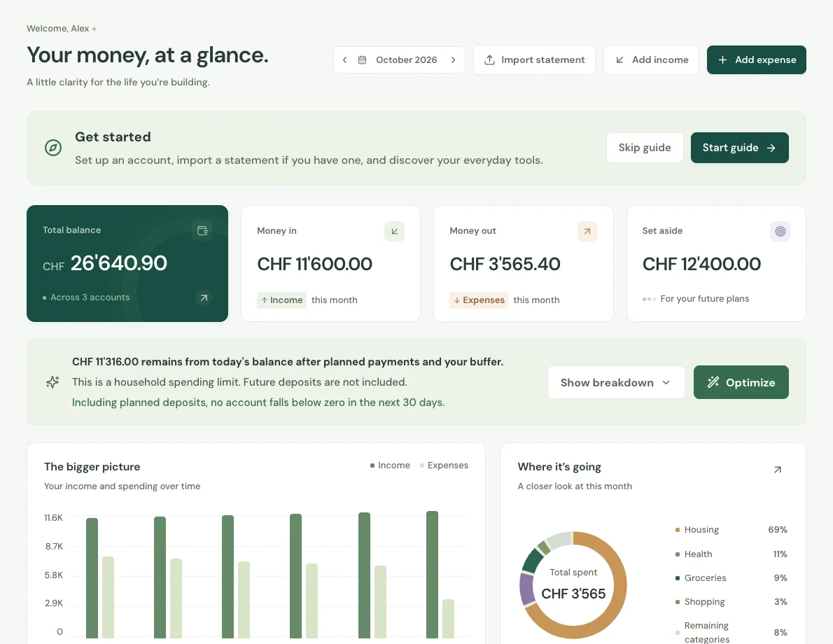This screenshot has height=644, width=833.
Task: Click the Income tag under Money in
Action: [x=281, y=300]
